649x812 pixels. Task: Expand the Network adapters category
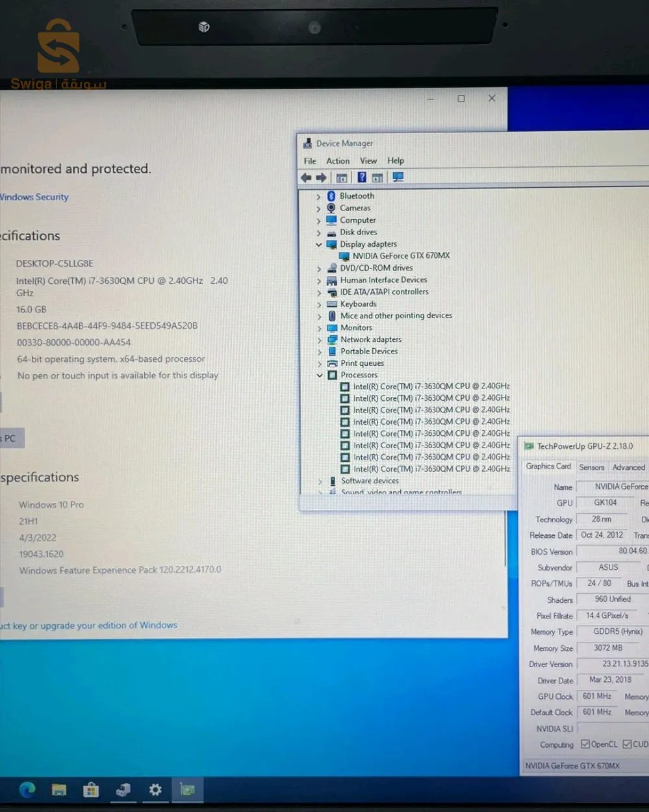pos(319,340)
